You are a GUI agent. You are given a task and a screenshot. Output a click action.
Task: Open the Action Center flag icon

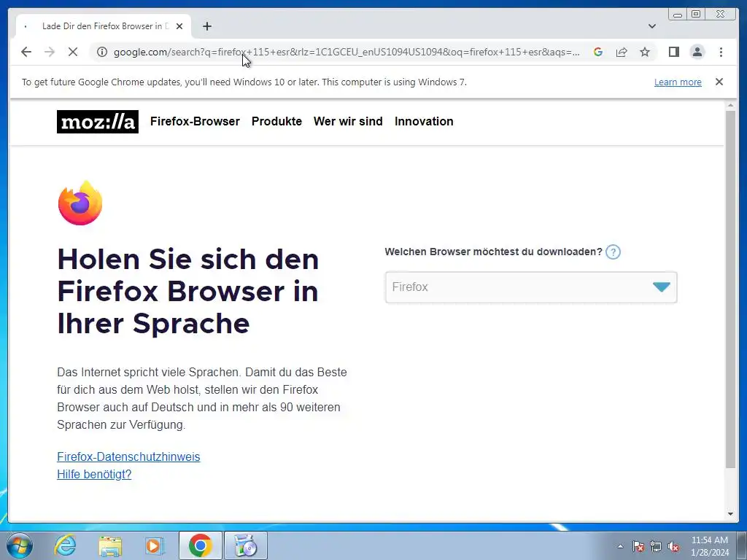638,546
